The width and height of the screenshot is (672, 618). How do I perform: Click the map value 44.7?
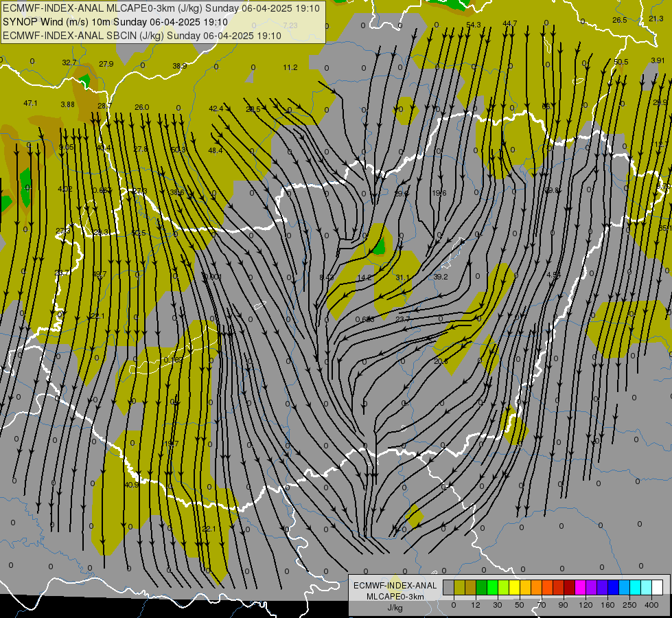click(509, 23)
